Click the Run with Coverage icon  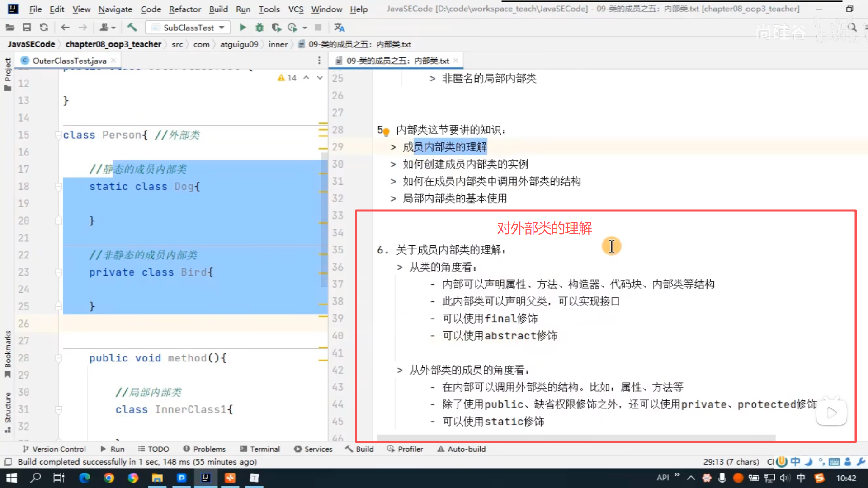[x=276, y=28]
